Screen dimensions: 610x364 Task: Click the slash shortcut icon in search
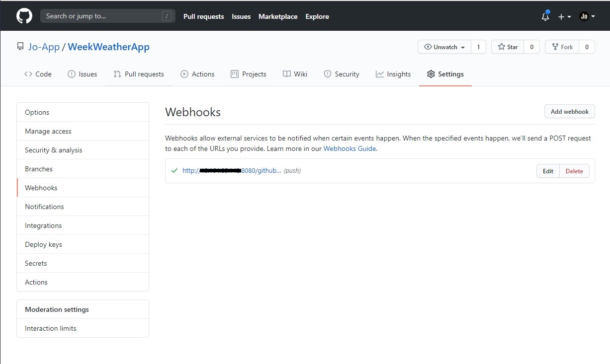[x=167, y=16]
